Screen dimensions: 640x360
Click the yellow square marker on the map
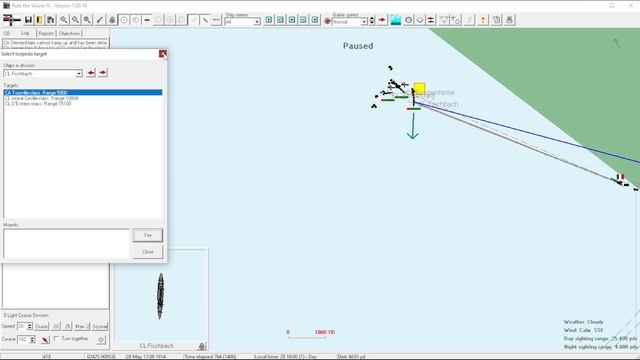coord(419,88)
